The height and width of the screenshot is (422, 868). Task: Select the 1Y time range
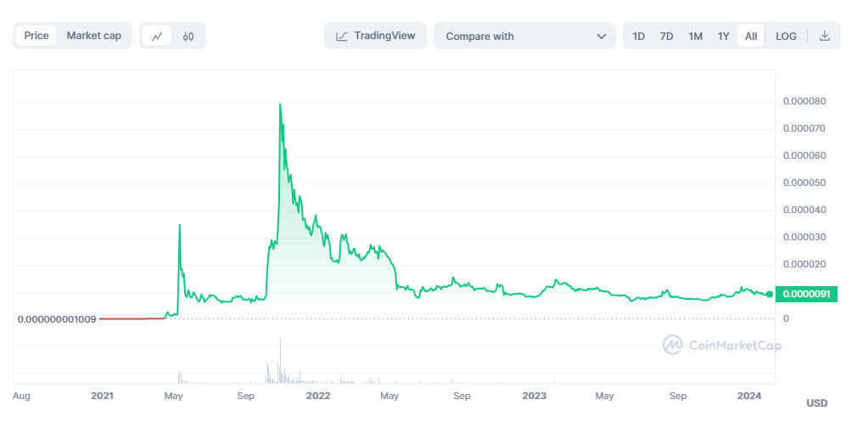pos(724,36)
